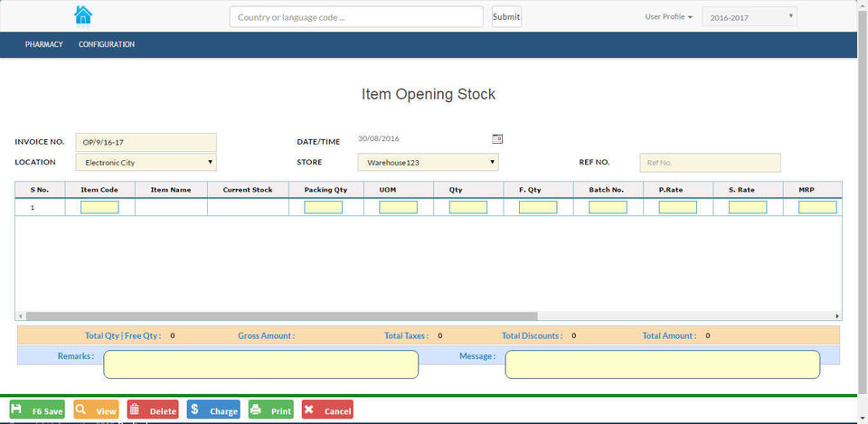Click the S. Rate input in row 1
868x424 pixels.
point(748,207)
